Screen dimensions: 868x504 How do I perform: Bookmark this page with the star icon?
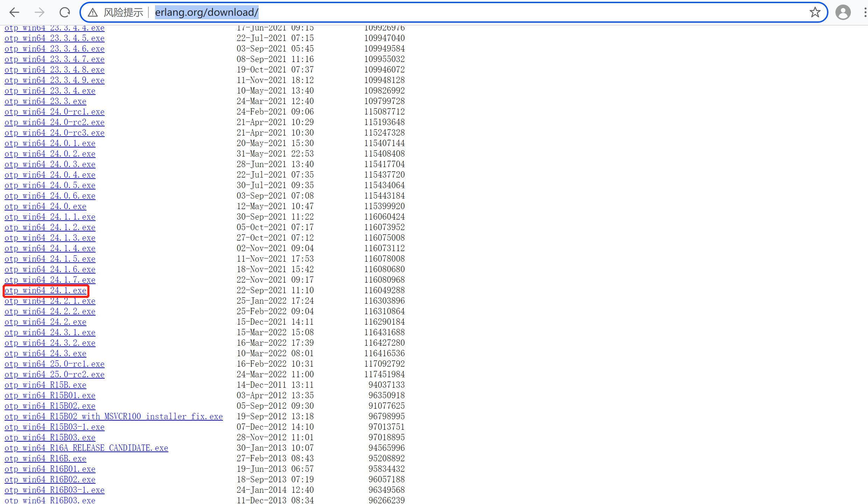pyautogui.click(x=815, y=12)
